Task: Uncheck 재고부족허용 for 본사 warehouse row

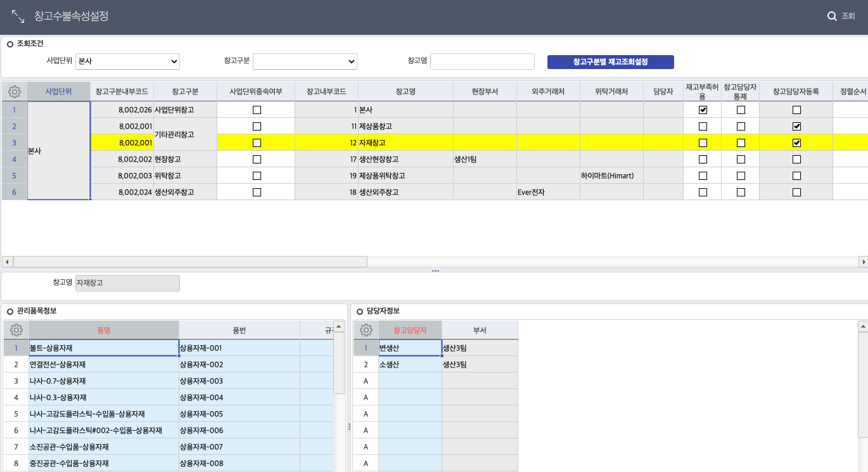Action: click(x=702, y=110)
